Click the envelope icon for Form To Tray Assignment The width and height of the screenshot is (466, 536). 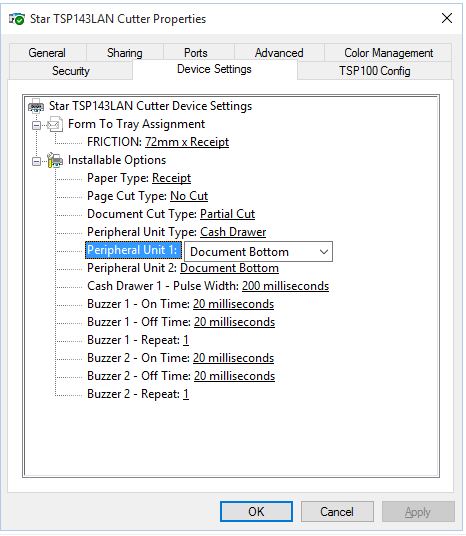click(55, 124)
